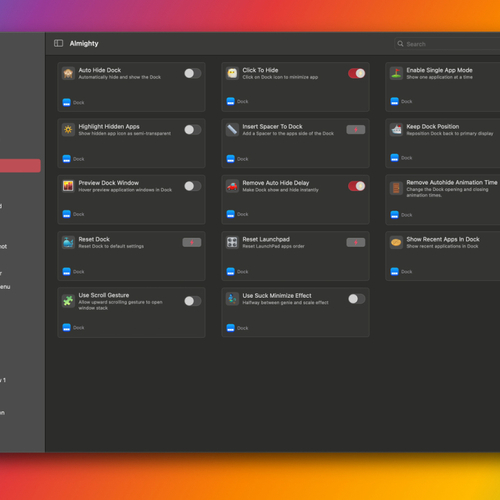Click the 'Auto Hide Dock' title text

(100, 70)
